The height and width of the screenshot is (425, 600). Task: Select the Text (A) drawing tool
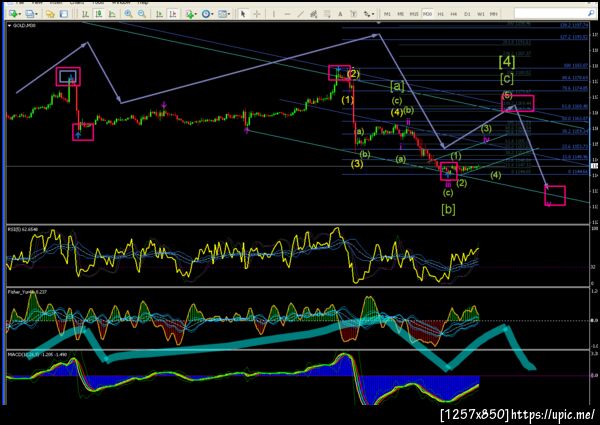coord(340,14)
